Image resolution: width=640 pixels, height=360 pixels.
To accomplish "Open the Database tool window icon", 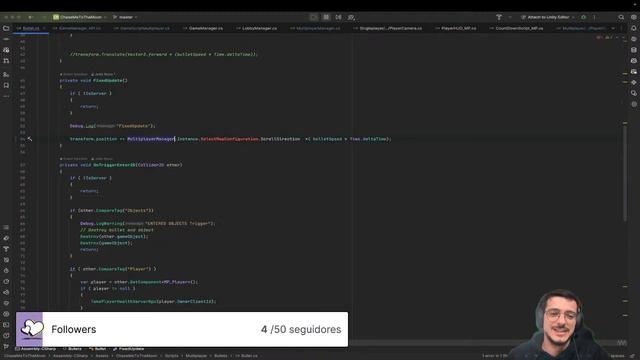I will [x=634, y=50].
